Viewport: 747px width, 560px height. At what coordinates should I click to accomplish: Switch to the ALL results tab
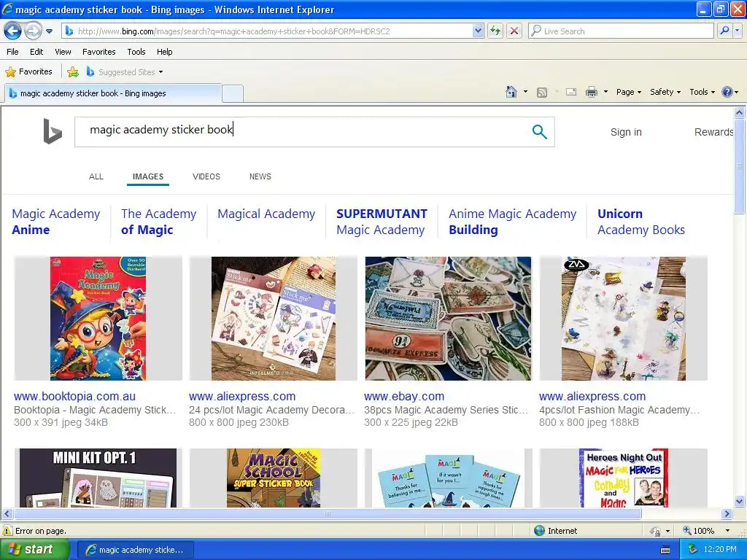click(x=96, y=176)
